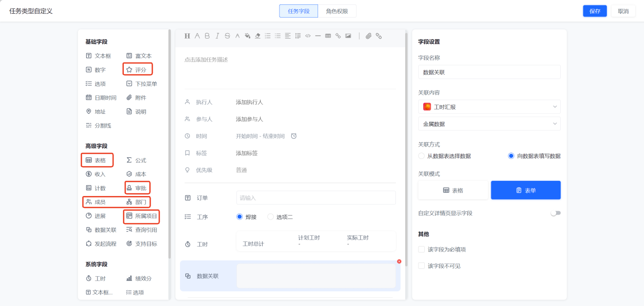Check 该字段为必填项 checkbox
644x306 pixels.
point(421,249)
